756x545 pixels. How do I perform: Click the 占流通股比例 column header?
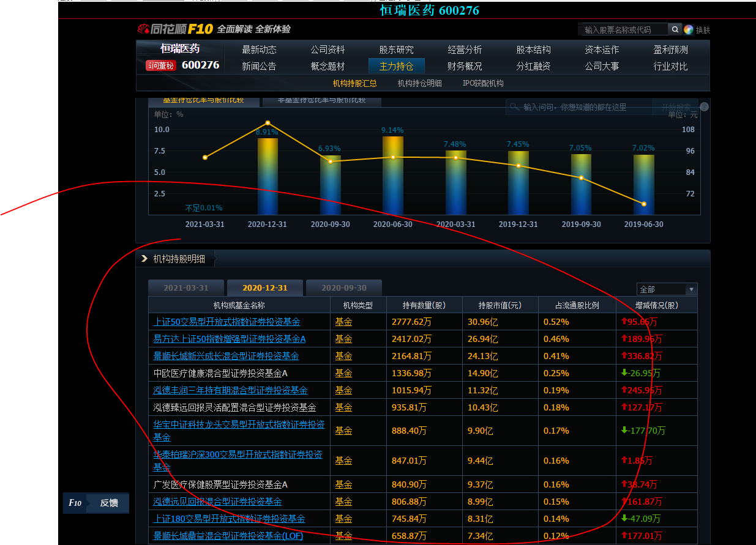[577, 305]
